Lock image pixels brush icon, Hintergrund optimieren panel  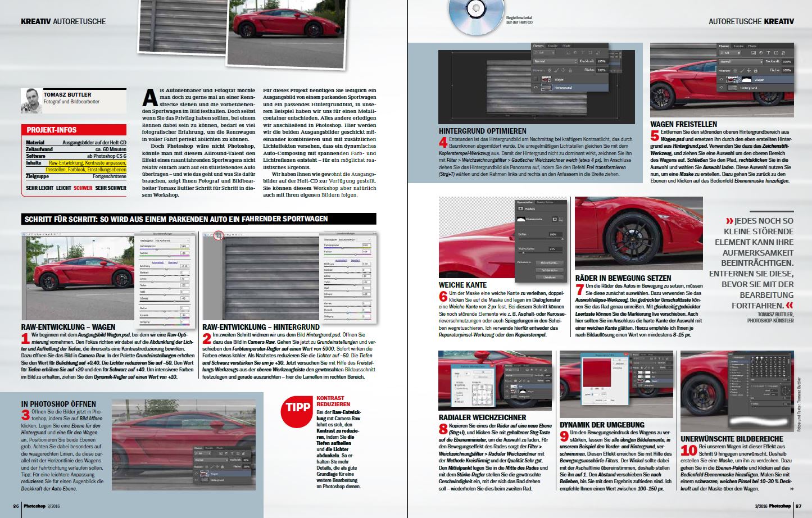click(x=556, y=70)
